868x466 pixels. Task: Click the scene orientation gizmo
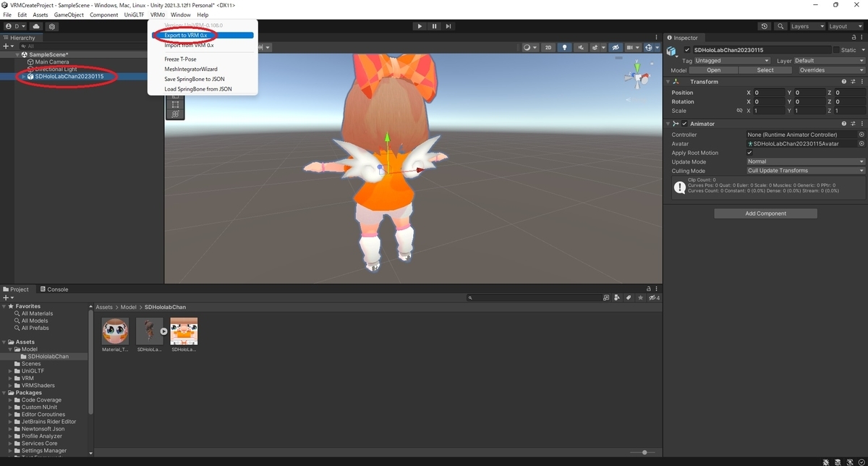(x=638, y=76)
